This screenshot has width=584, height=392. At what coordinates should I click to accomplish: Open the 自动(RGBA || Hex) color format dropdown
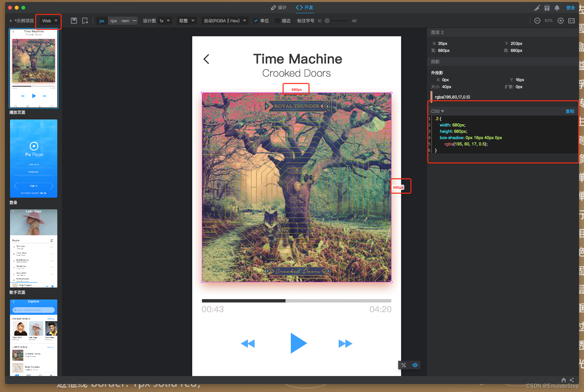pyautogui.click(x=225, y=21)
